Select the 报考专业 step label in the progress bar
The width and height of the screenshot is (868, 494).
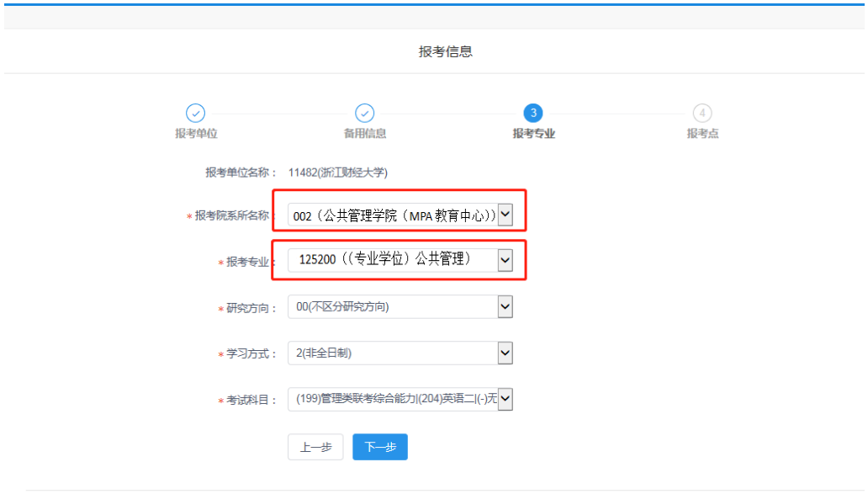point(533,134)
